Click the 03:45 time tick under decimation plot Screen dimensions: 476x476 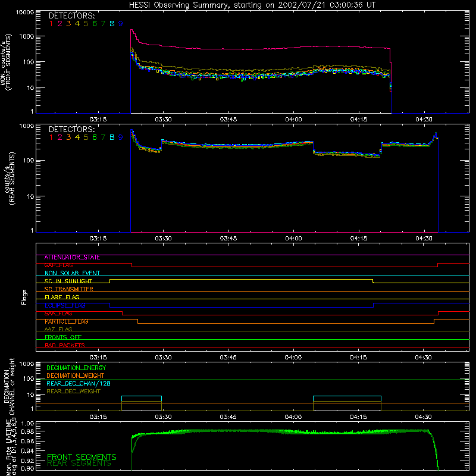tap(228, 417)
